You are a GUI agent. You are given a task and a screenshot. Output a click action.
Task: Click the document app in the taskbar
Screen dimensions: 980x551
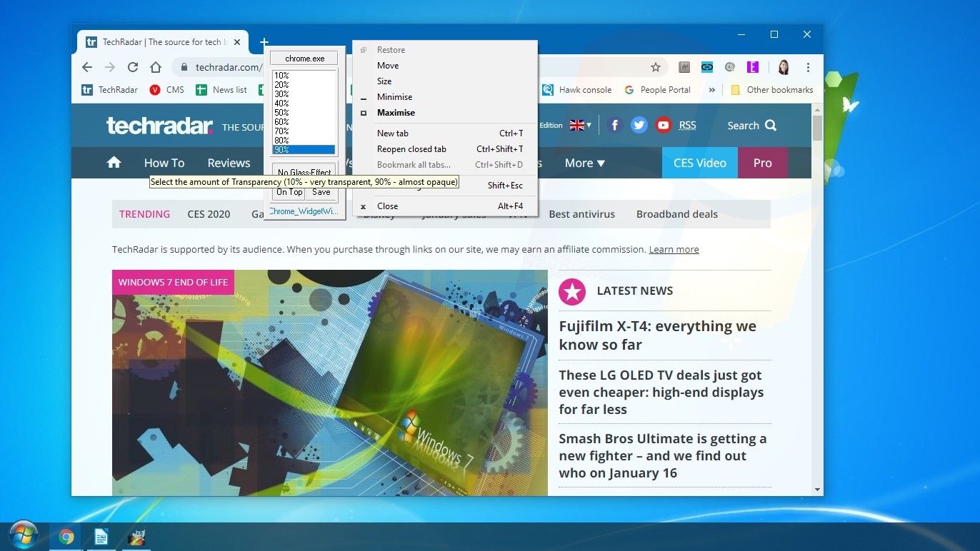coord(101,537)
